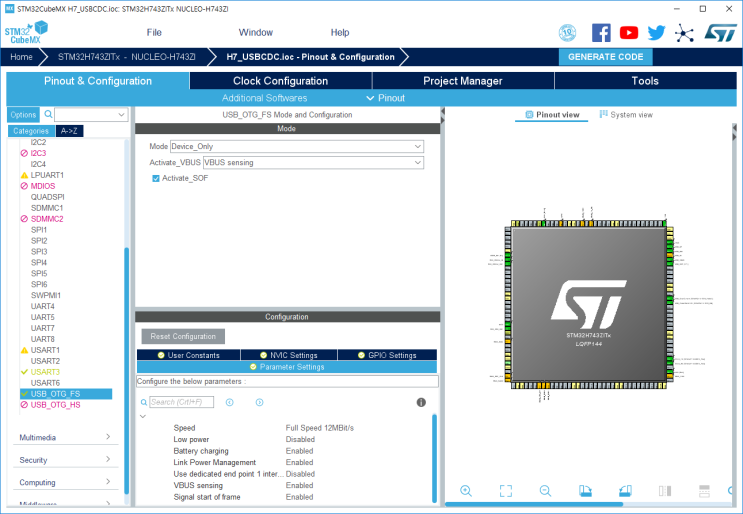Click the magnifier icon beside parameter search

pos(144,402)
